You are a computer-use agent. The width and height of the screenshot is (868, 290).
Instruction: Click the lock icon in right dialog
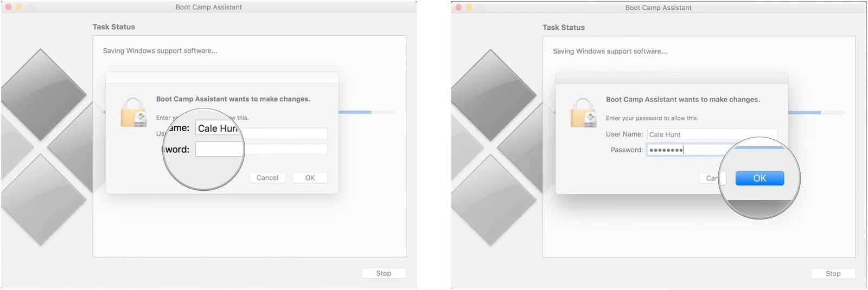click(583, 112)
